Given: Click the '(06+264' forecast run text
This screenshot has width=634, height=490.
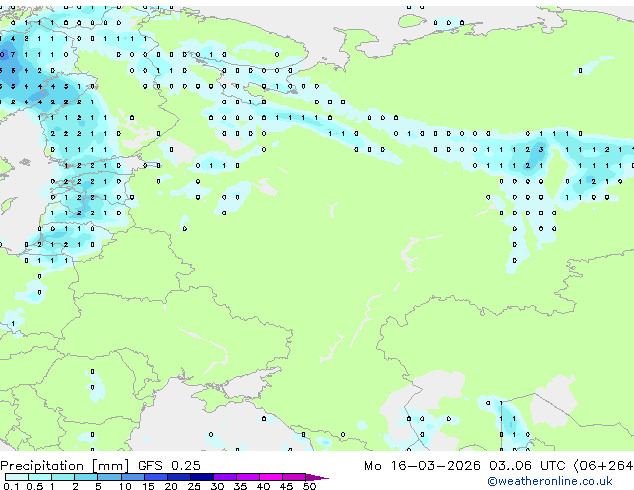Looking at the screenshot, I should point(604,466).
